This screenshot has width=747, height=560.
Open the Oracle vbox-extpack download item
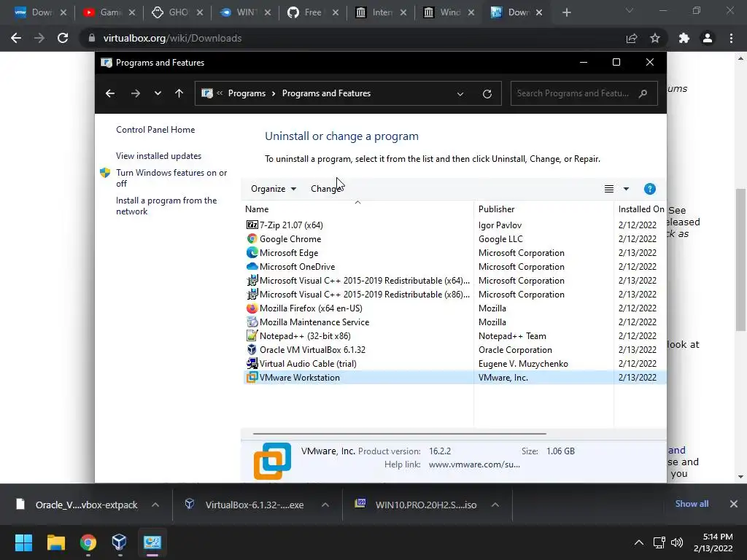[77, 505]
